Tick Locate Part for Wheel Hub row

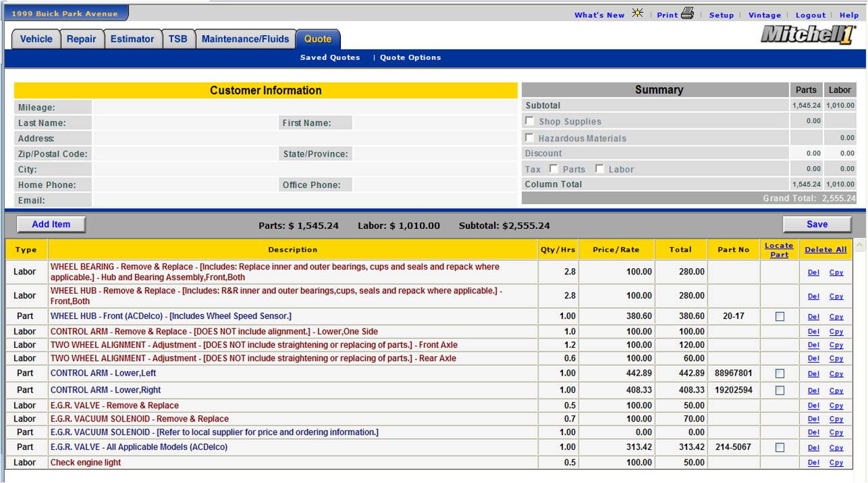780,316
